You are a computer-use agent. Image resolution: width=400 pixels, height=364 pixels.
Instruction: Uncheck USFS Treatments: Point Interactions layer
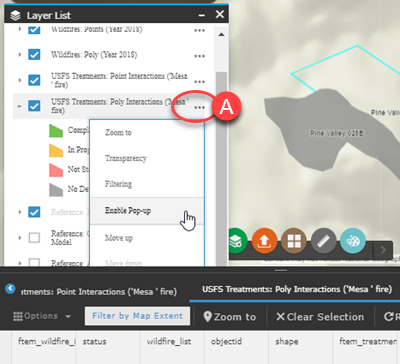(x=34, y=80)
